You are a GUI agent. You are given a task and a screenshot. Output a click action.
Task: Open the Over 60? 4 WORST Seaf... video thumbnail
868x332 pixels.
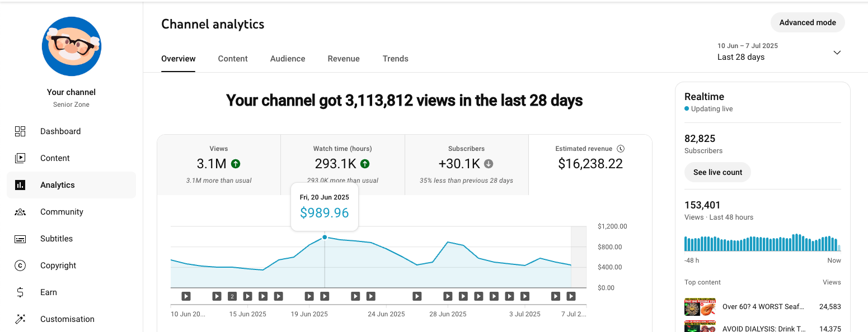click(700, 306)
